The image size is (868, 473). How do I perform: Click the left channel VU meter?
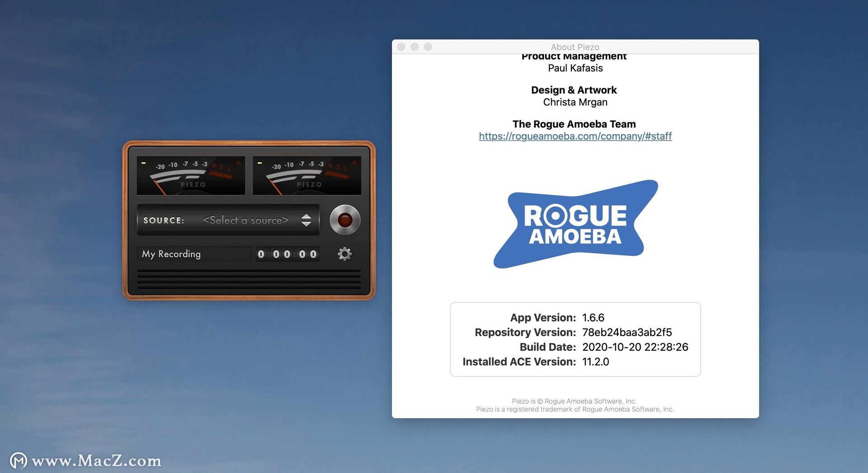(x=191, y=176)
